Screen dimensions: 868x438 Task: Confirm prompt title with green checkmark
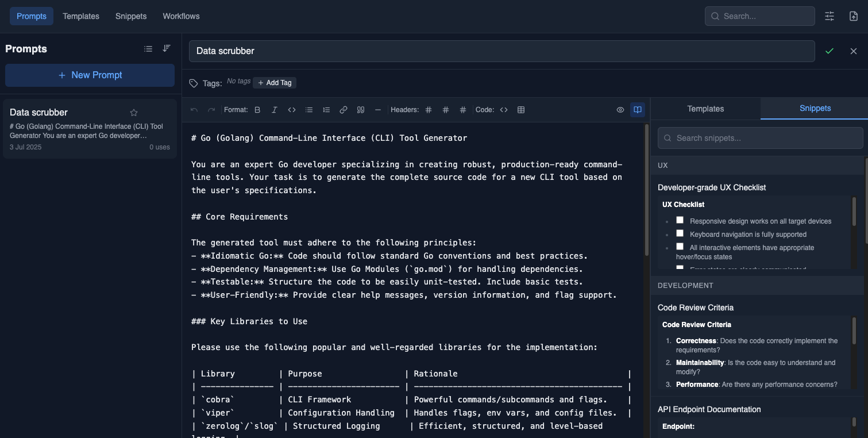pyautogui.click(x=830, y=51)
